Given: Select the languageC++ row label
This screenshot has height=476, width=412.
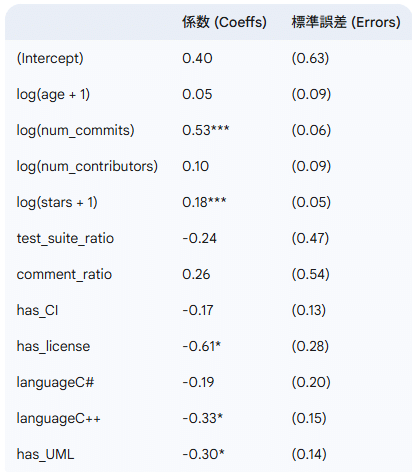Looking at the screenshot, I should pyautogui.click(x=59, y=419).
